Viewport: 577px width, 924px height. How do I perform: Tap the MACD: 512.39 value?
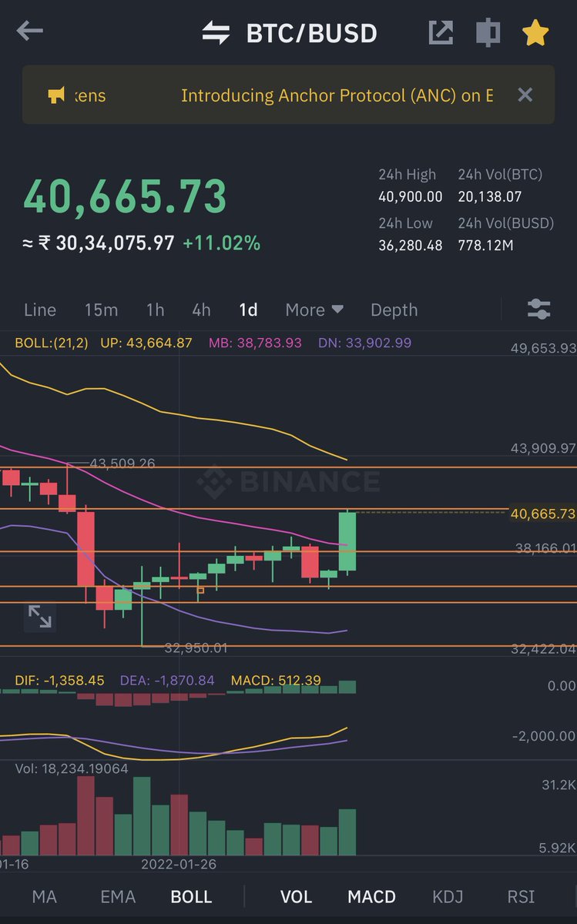(276, 681)
